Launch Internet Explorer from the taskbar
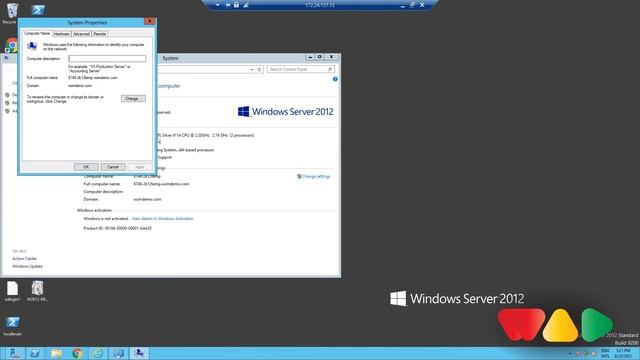640x360 pixels. tap(98, 353)
